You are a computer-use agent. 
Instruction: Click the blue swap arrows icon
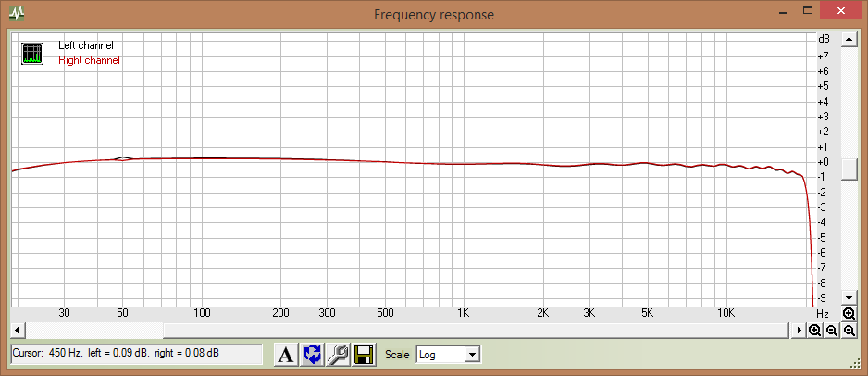coord(313,354)
